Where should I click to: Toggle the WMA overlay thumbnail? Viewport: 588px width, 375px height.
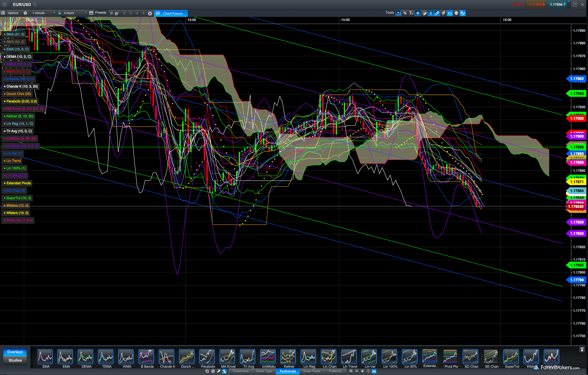click(x=126, y=357)
